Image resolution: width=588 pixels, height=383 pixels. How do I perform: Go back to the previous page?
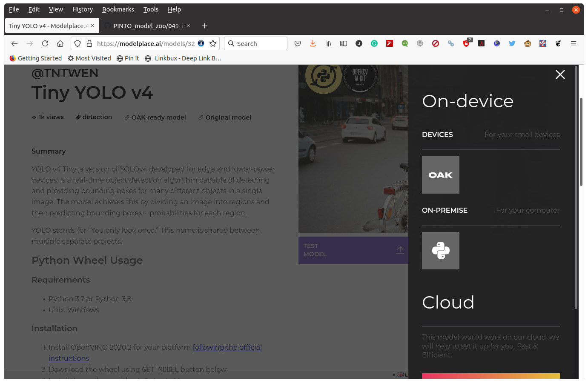[x=14, y=43]
